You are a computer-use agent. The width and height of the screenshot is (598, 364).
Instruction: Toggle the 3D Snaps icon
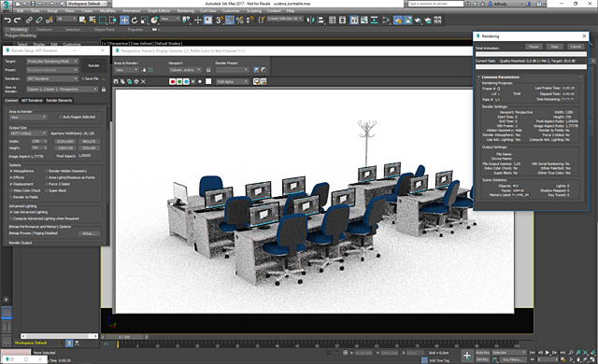[220, 20]
